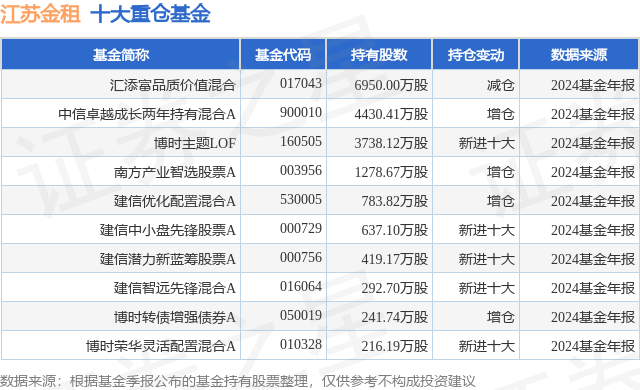Screen dimensions: 640x390
Task: Click the 基金简称 column header
Action: point(121,54)
